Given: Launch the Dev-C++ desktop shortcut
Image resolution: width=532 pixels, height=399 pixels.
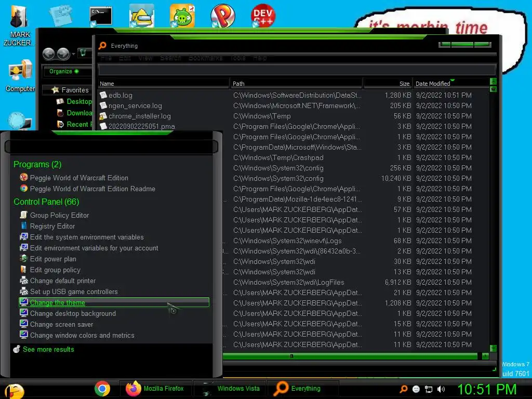Looking at the screenshot, I should 263,16.
